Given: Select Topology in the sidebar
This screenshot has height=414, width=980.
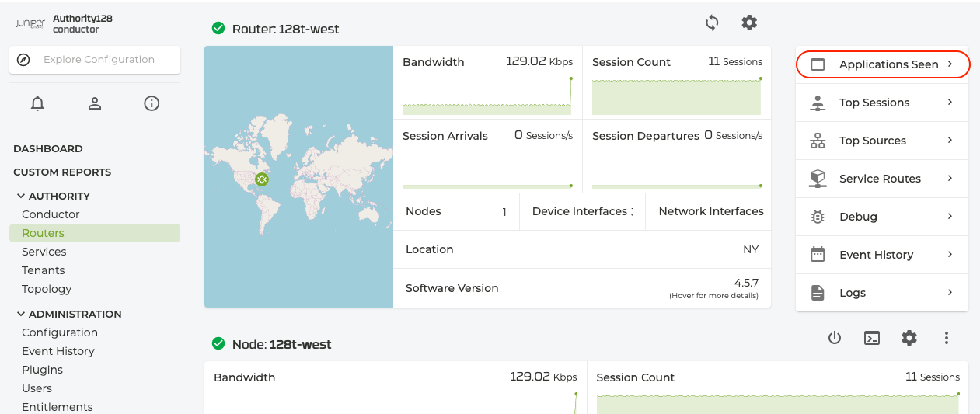Looking at the screenshot, I should 47,289.
